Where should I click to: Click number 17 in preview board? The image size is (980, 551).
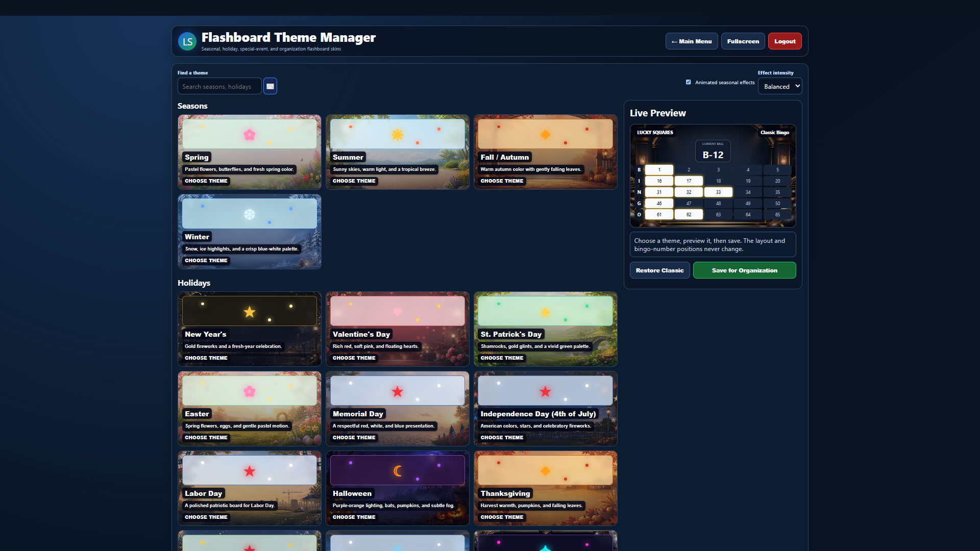coord(689,181)
